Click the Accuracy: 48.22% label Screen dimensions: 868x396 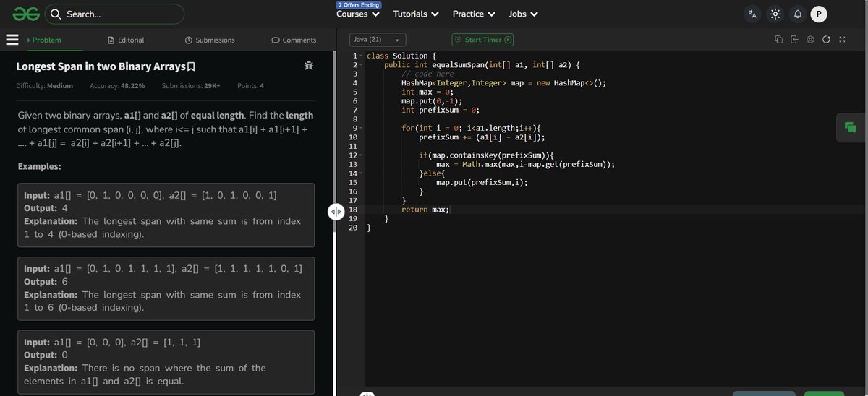tap(117, 86)
